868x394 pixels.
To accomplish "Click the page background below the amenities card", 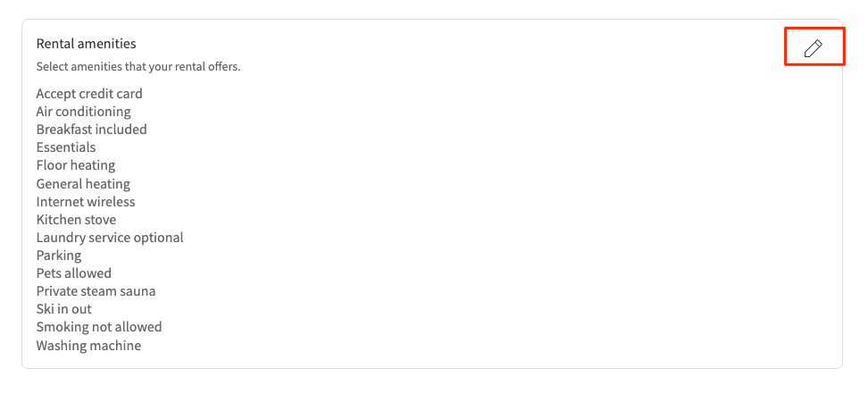I will (x=434, y=382).
